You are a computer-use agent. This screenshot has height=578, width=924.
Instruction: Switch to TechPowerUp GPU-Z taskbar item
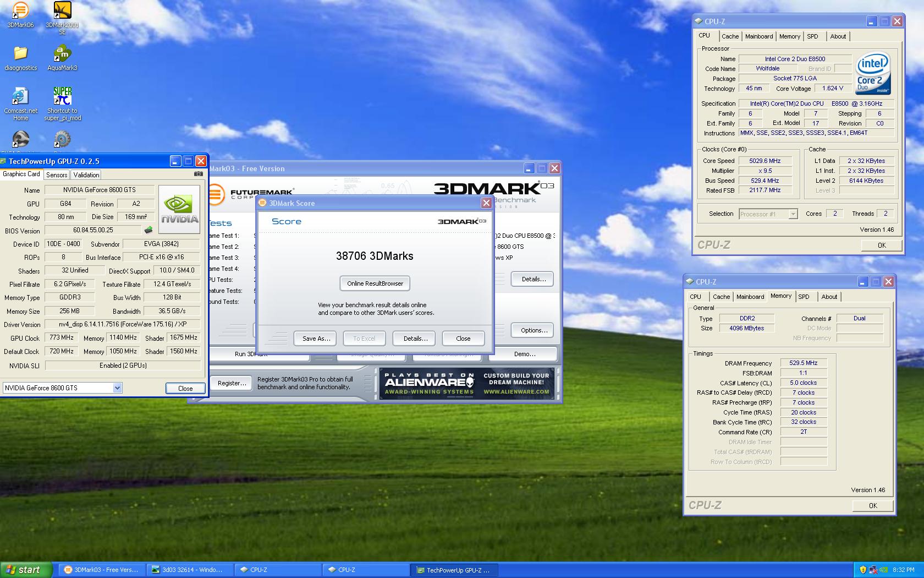tap(455, 570)
